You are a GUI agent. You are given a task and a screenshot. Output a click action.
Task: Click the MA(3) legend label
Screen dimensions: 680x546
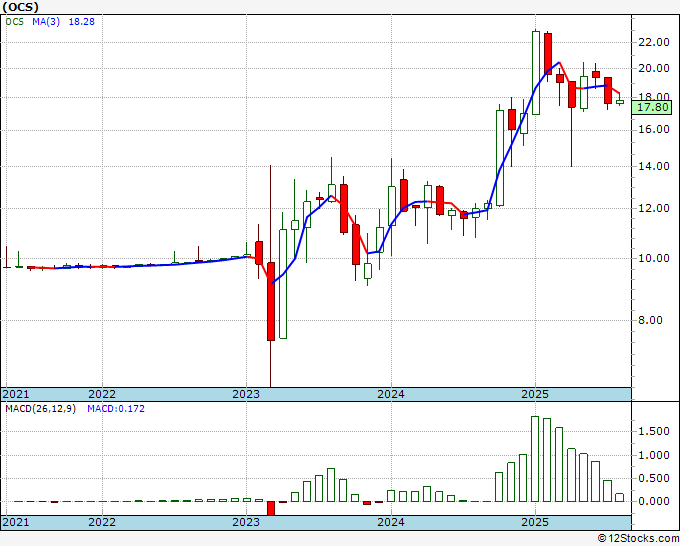[x=46, y=22]
